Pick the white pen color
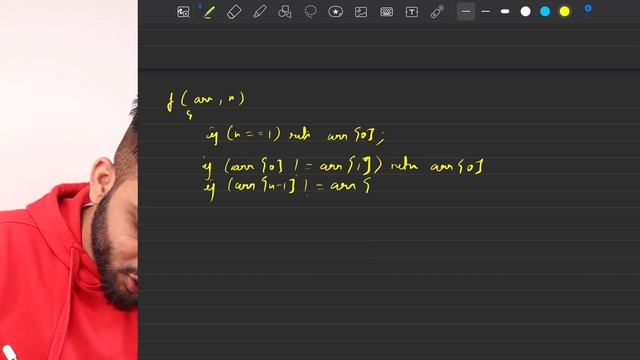The height and width of the screenshot is (360, 640). 525,11
